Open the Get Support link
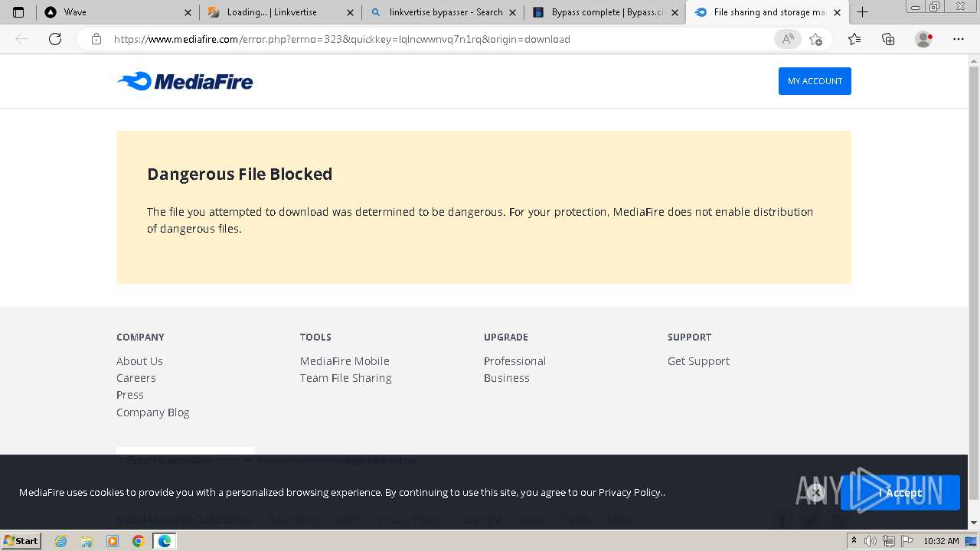 tap(698, 361)
